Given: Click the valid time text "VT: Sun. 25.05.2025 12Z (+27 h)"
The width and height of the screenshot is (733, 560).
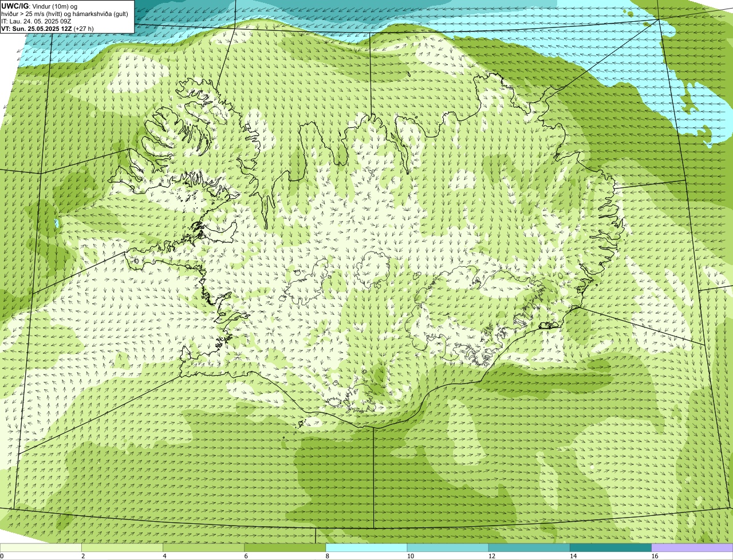Looking at the screenshot, I should coord(48,29).
